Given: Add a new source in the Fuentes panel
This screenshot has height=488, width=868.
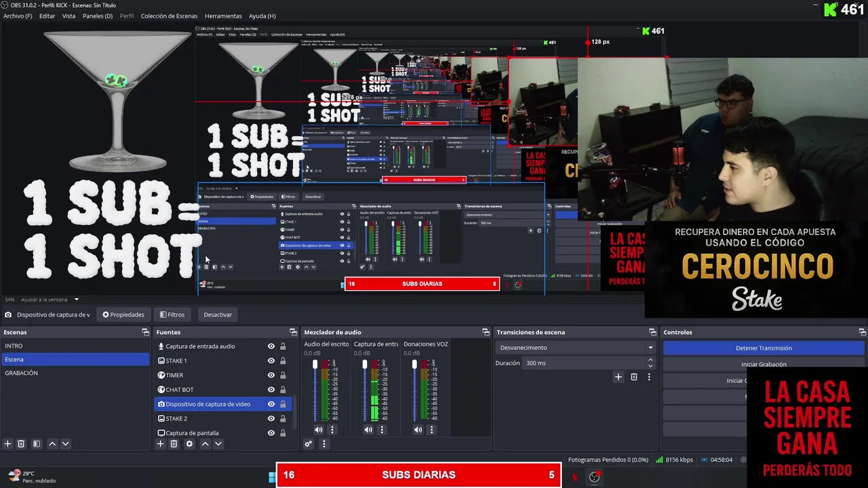Looking at the screenshot, I should pyautogui.click(x=161, y=444).
